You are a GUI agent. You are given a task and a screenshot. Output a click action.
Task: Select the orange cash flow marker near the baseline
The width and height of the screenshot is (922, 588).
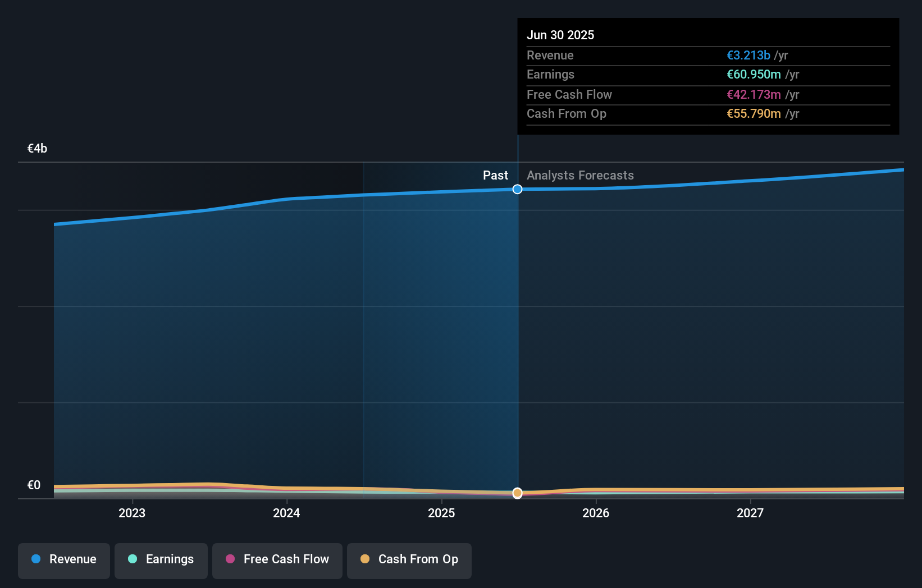517,493
